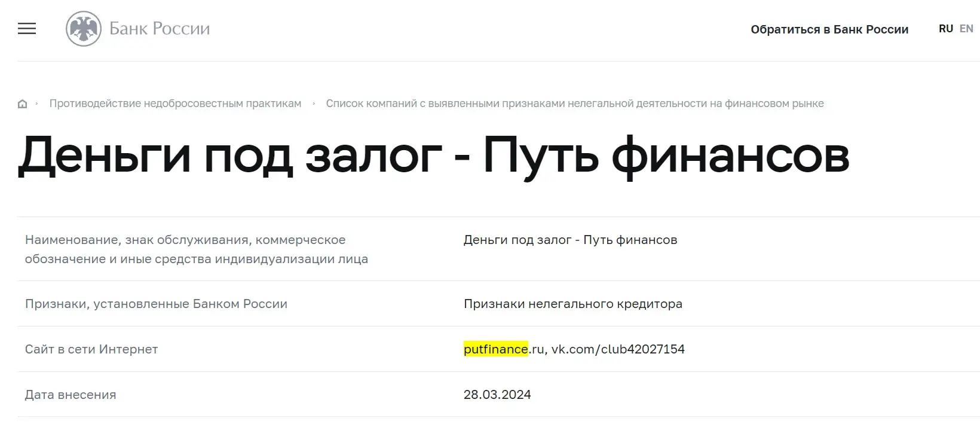Open 'Список компаний с выявленными признаками' breadcrumb
Viewport: 980px width, 433px height.
point(575,103)
